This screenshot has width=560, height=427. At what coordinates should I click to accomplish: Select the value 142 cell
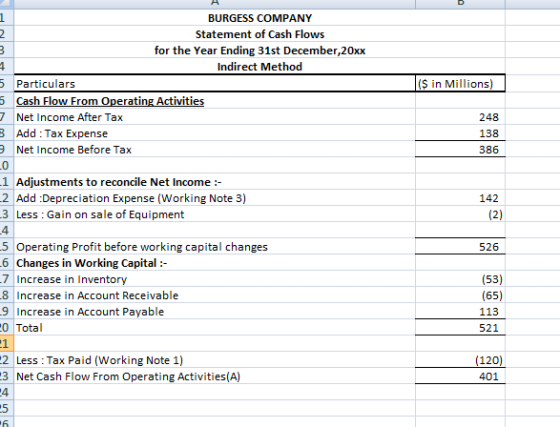point(460,198)
